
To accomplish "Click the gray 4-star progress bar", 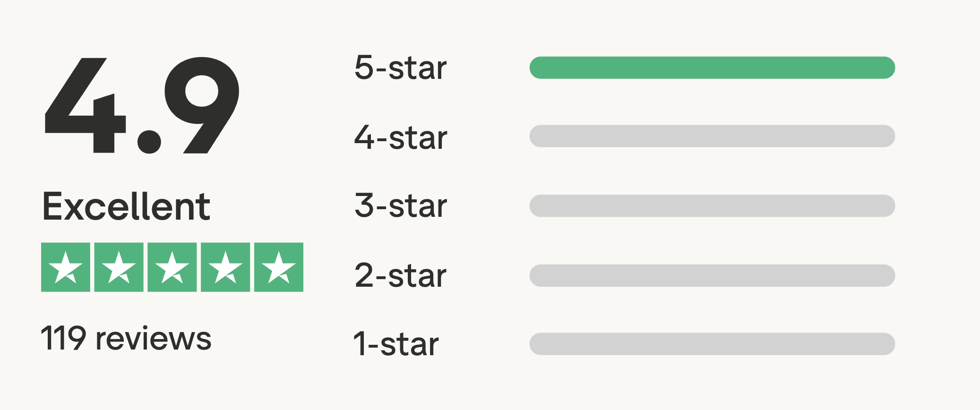I will point(712,136).
